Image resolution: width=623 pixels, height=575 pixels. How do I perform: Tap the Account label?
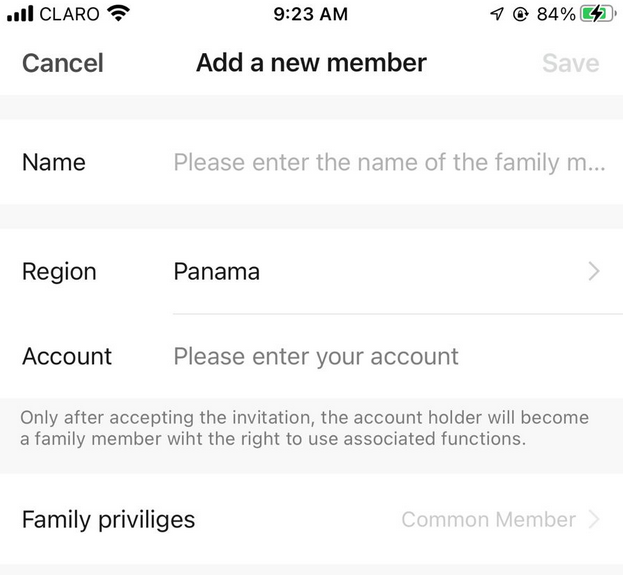67,356
